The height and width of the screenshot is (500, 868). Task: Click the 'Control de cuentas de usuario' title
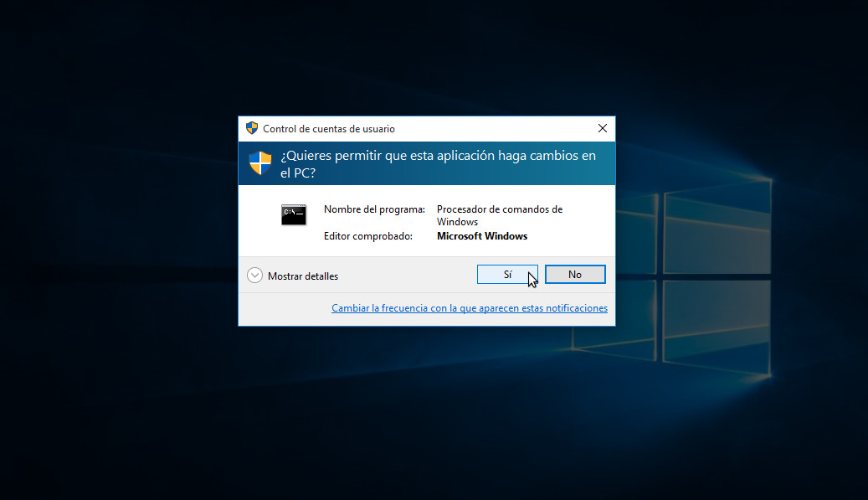pyautogui.click(x=329, y=129)
